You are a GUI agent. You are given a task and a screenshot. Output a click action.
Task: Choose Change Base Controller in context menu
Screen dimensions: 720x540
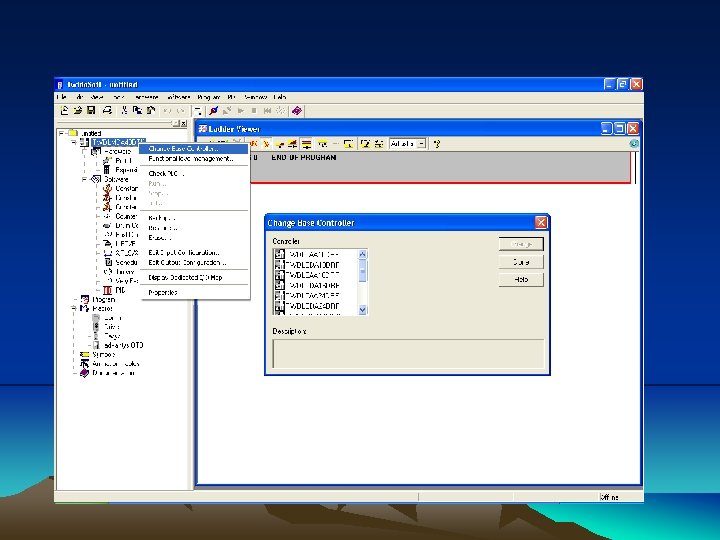click(194, 149)
